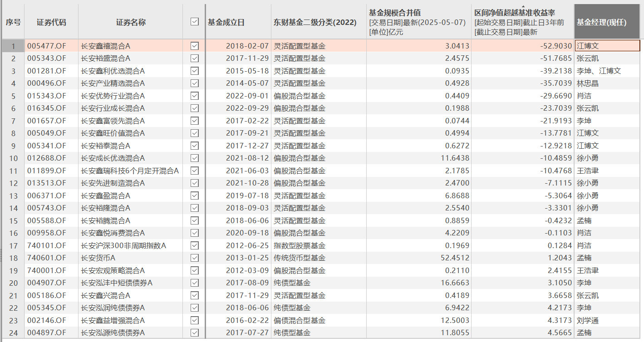Toggle the checkbox for 长安泓源纯债债券A
The image size is (644, 342).
tap(195, 333)
